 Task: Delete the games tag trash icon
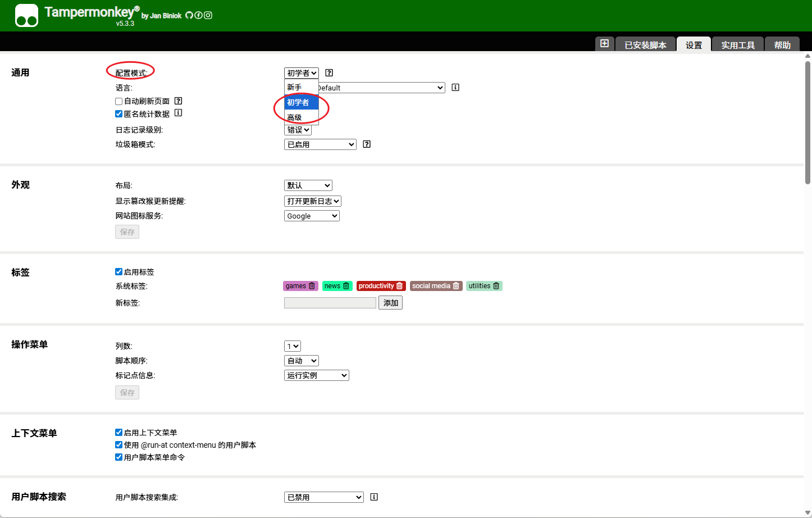click(x=312, y=286)
